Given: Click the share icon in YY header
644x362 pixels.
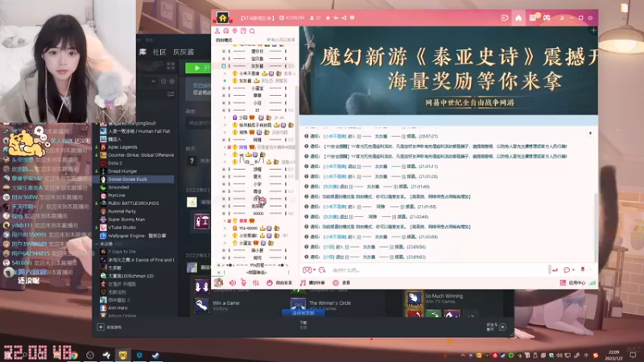Looking at the screenshot, I should pyautogui.click(x=345, y=18).
